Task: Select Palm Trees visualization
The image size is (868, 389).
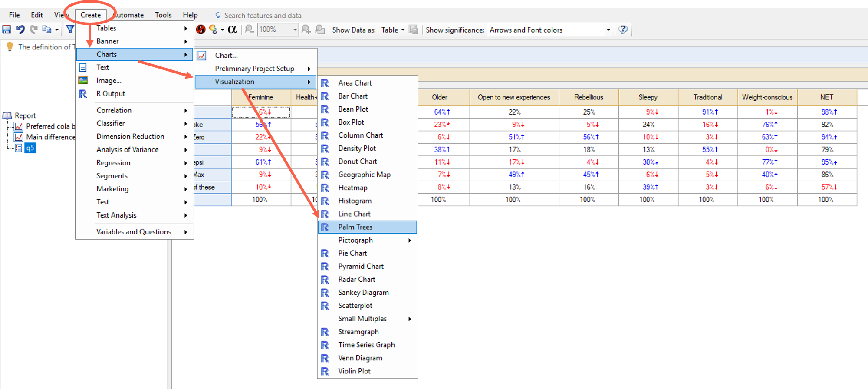Action: click(x=368, y=227)
